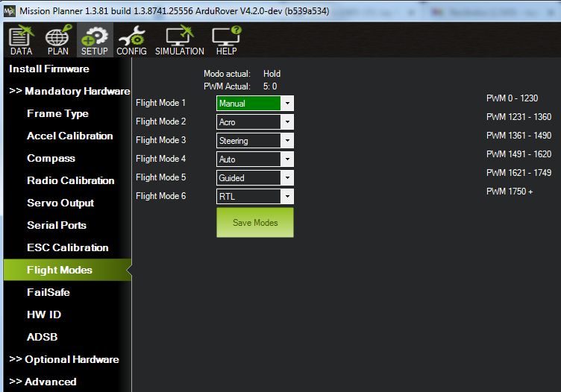Click the Mission Planner title bar logo

(10, 10)
